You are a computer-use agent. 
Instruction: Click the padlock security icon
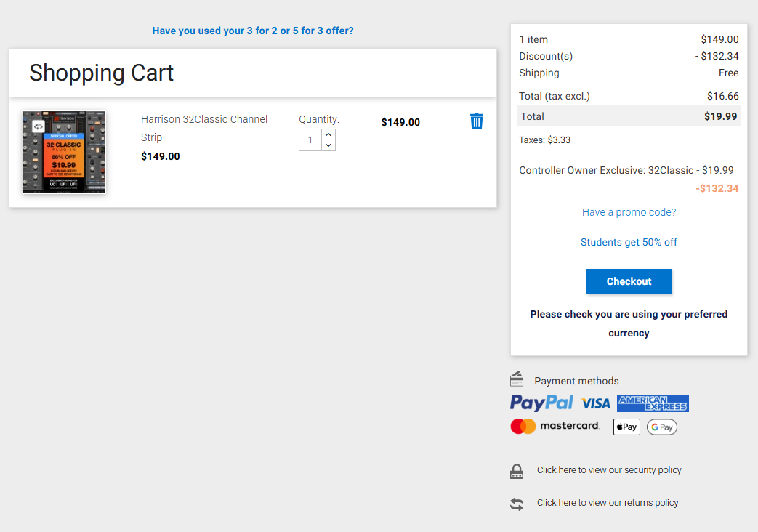[517, 471]
